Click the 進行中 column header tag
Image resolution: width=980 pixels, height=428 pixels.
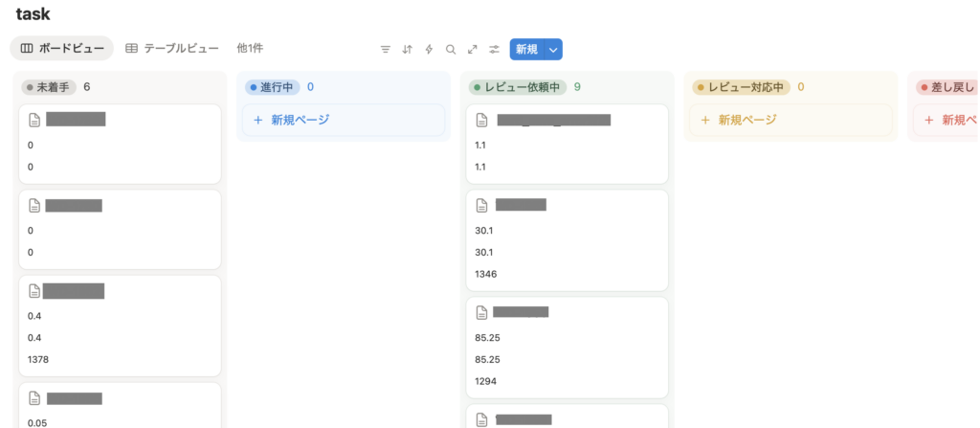[273, 87]
